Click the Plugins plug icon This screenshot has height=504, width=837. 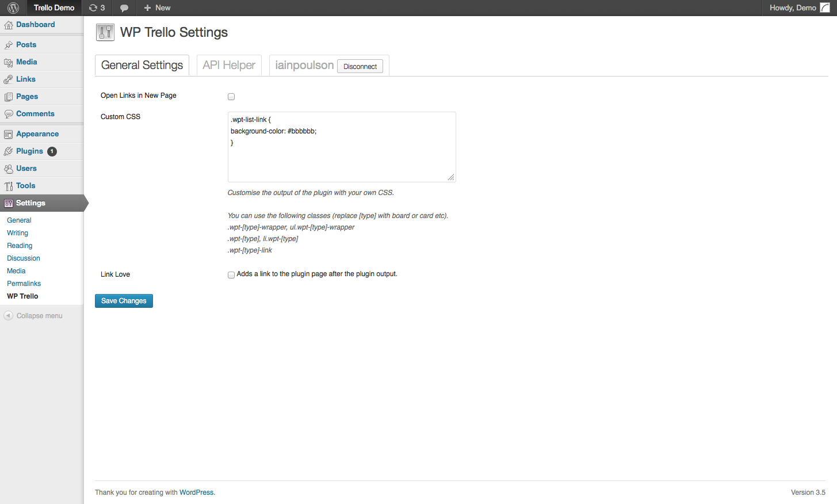(x=8, y=151)
